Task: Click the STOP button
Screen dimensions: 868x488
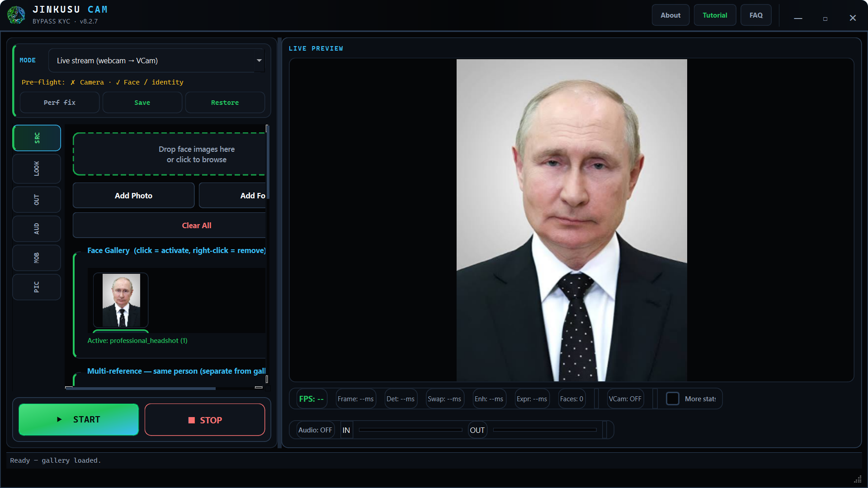Action: (205, 420)
